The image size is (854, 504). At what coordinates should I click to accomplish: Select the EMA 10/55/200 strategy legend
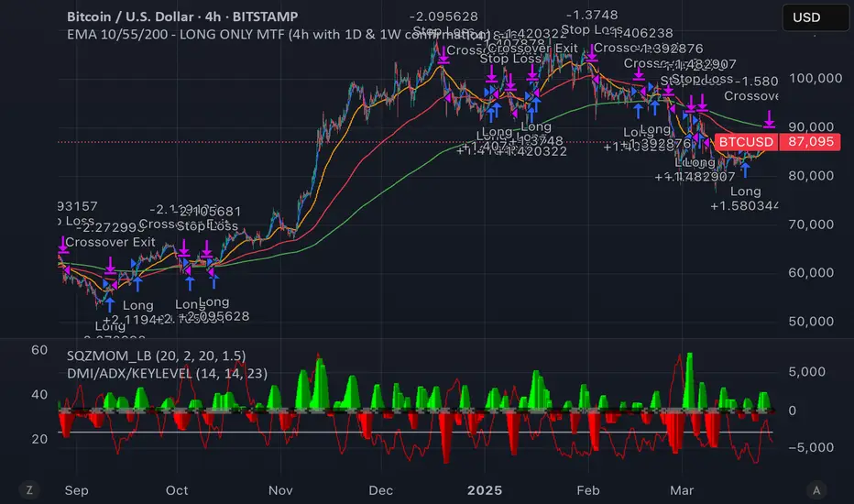click(278, 34)
